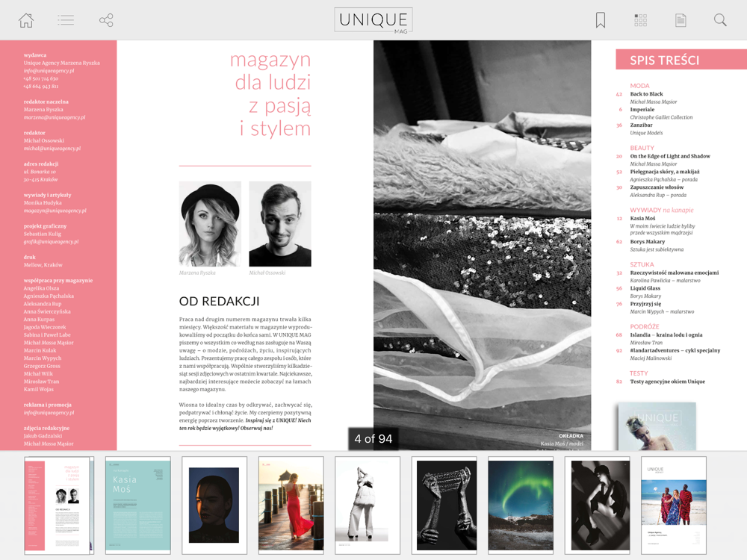Open 'Rzeczywistość malowana emocjami' entry
Screen dimensions: 747x560
(674, 273)
